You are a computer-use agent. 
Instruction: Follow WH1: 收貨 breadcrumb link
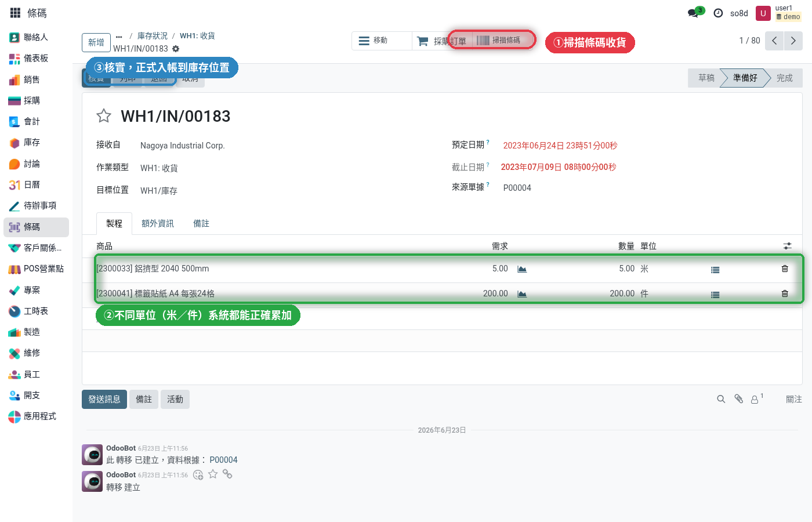[197, 36]
